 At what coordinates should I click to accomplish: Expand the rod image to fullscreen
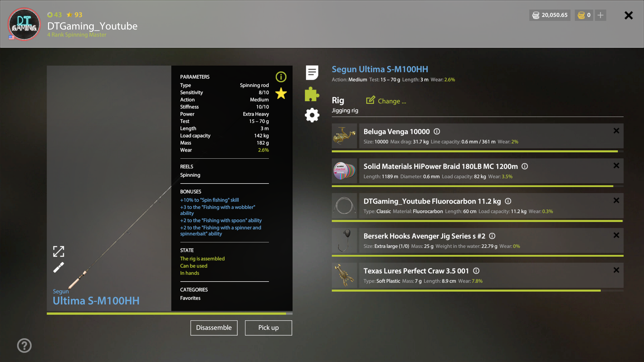point(59,251)
